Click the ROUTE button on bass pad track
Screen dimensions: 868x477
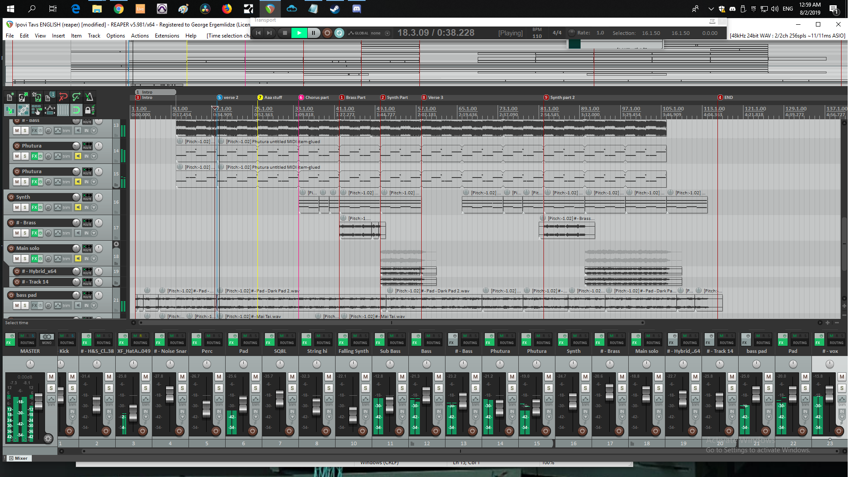click(x=87, y=295)
